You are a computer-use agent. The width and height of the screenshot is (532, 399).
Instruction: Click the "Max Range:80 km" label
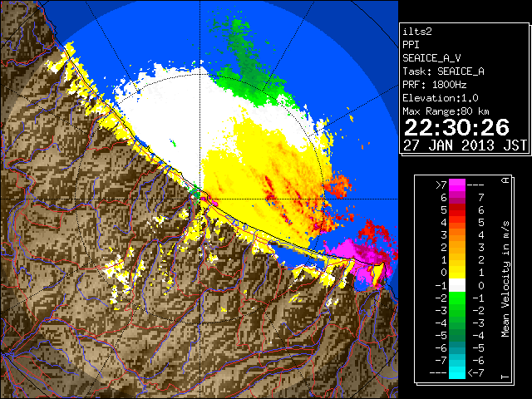[x=446, y=111]
